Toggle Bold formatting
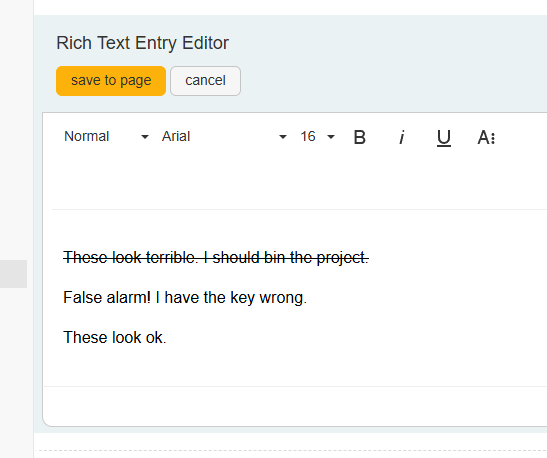547x458 pixels. [x=359, y=137]
